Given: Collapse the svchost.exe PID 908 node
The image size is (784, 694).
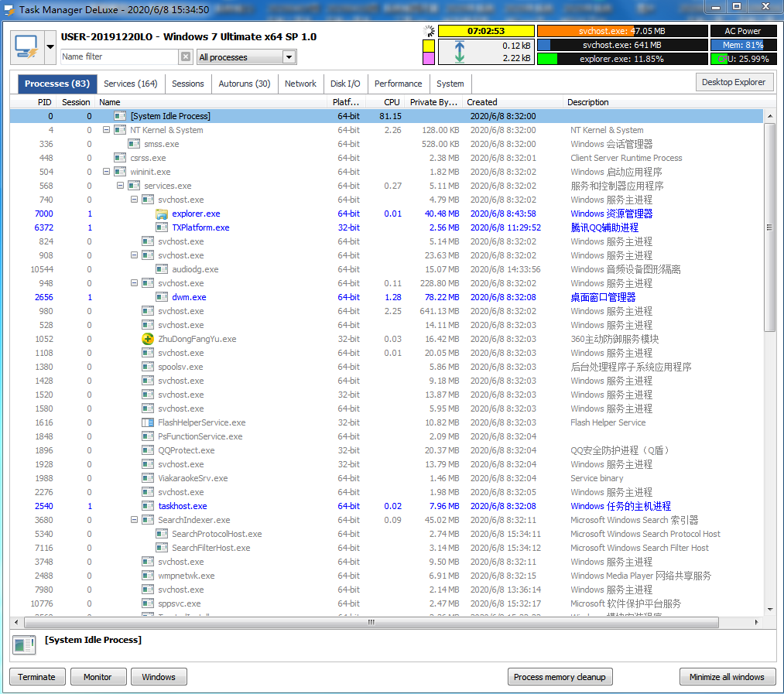Looking at the screenshot, I should [x=134, y=255].
